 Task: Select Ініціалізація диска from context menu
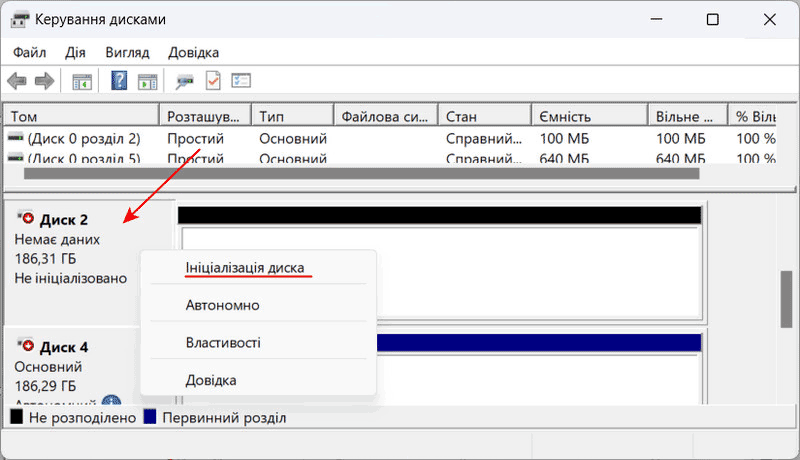pos(243,268)
